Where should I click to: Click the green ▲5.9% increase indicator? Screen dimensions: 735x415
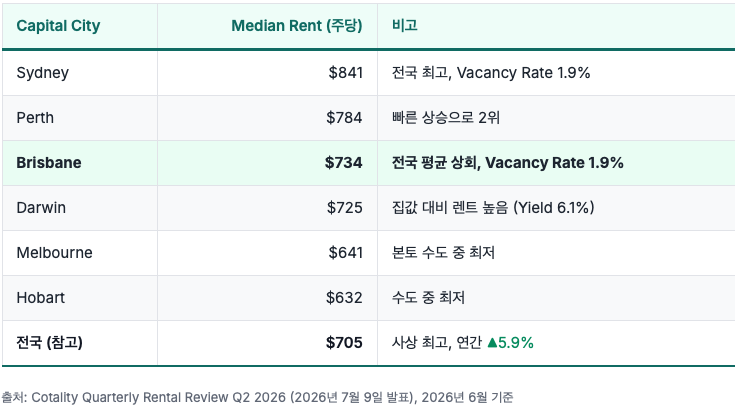(x=510, y=343)
